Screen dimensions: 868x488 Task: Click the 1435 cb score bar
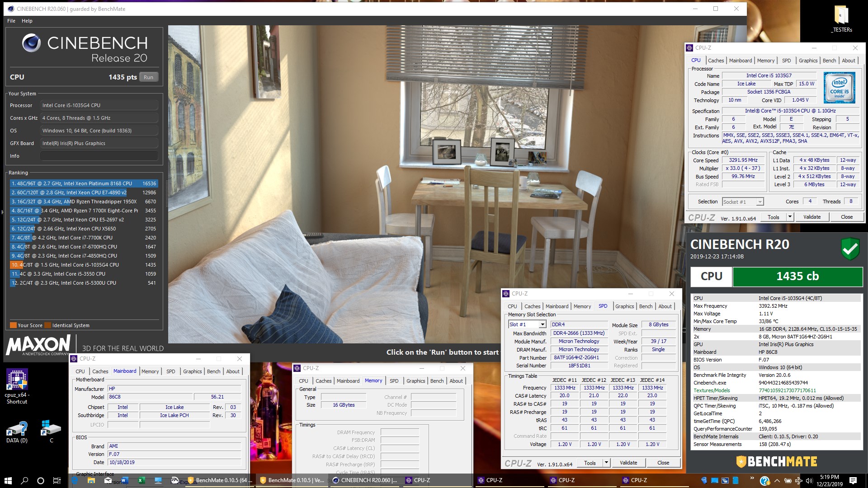pyautogui.click(x=797, y=277)
